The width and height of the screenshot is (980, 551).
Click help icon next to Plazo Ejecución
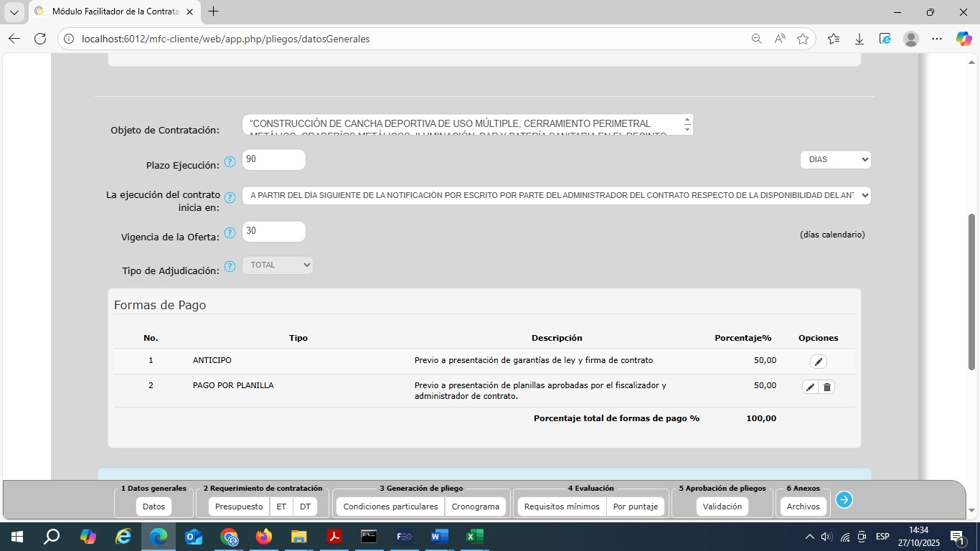coord(230,162)
